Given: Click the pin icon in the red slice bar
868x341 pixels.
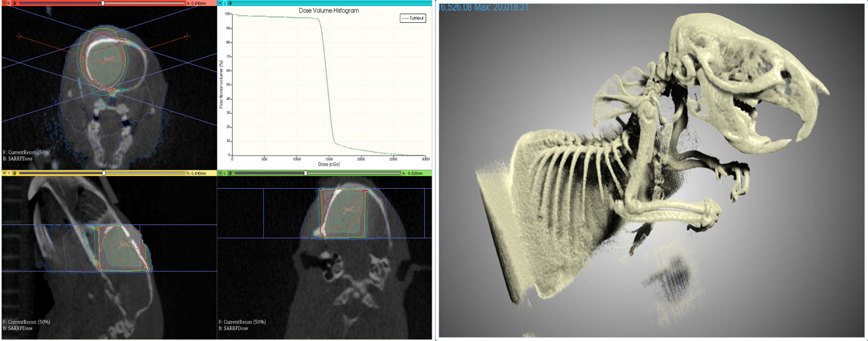Looking at the screenshot, I should click(3, 3).
